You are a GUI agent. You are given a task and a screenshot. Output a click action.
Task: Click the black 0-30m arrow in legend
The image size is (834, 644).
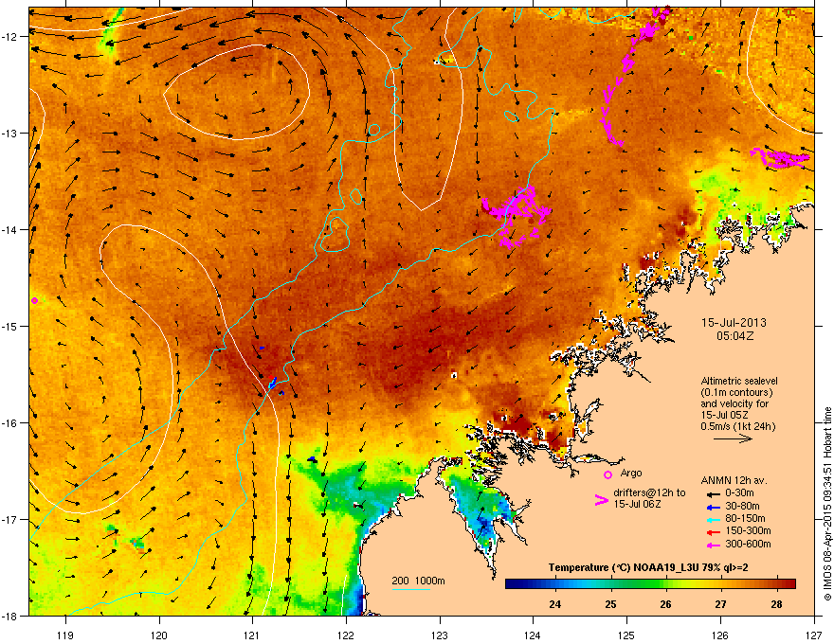point(712,493)
